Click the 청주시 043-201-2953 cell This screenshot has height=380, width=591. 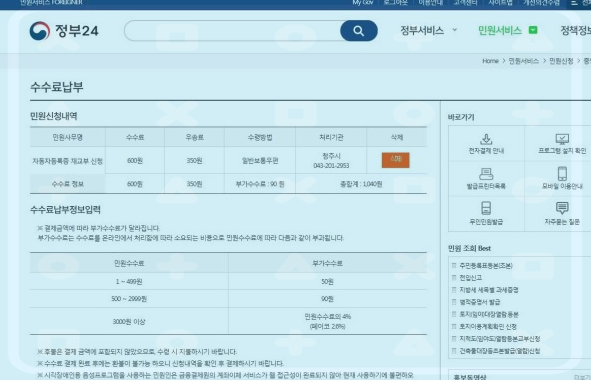331,161
